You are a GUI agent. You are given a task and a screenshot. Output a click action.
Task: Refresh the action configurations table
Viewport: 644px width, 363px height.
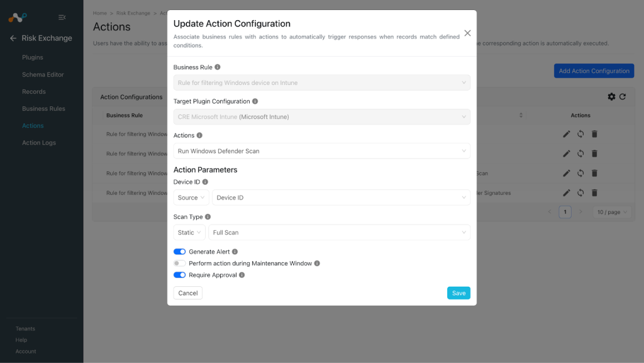pos(623,96)
